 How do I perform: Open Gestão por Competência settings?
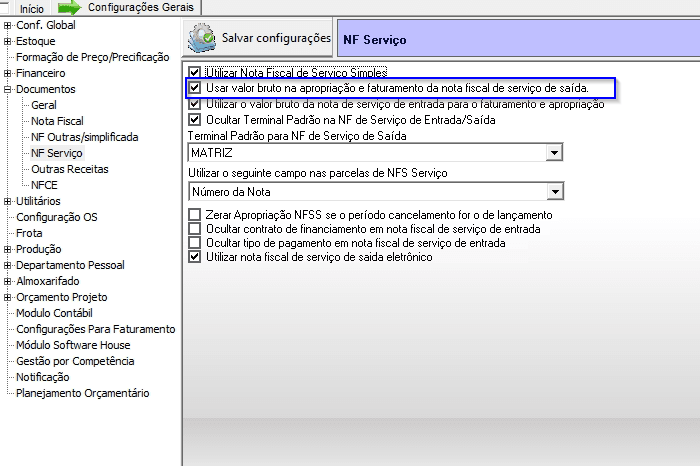pyautogui.click(x=75, y=361)
